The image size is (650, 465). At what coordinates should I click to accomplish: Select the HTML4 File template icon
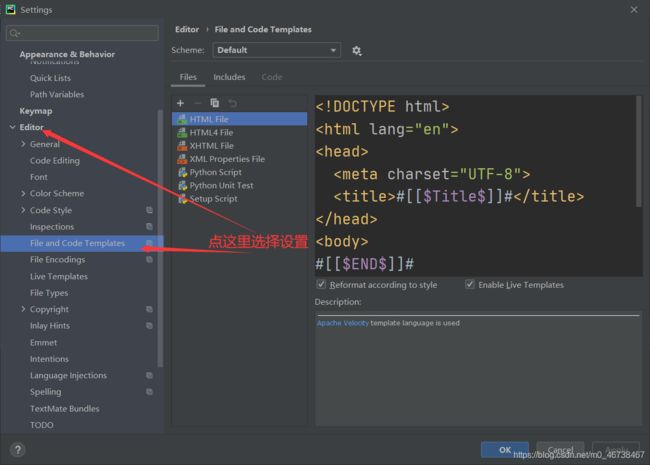[181, 132]
